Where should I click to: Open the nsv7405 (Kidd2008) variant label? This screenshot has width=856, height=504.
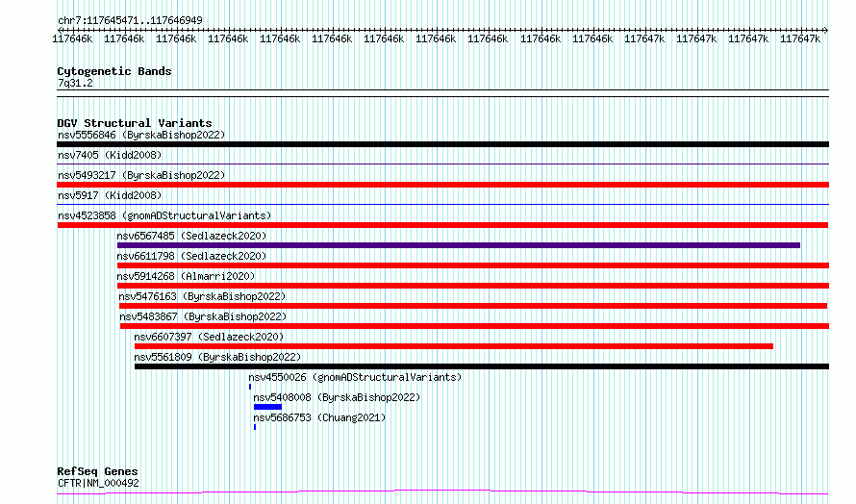click(x=110, y=155)
